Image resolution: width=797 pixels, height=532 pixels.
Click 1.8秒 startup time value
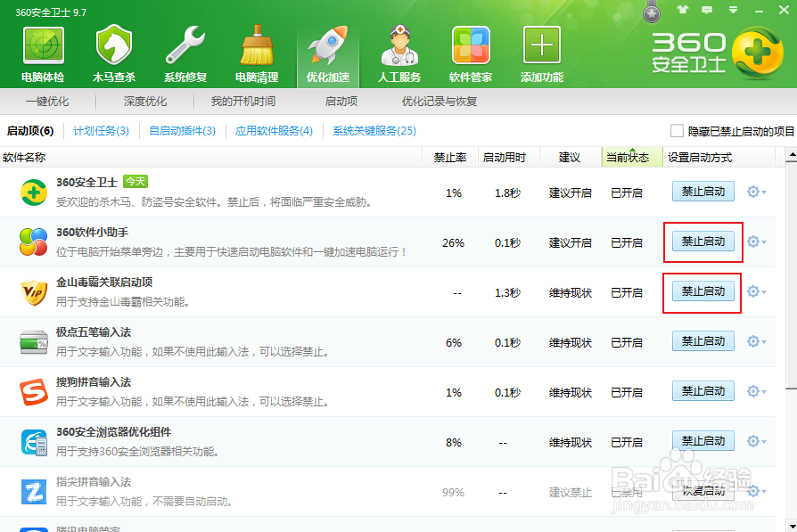point(507,192)
